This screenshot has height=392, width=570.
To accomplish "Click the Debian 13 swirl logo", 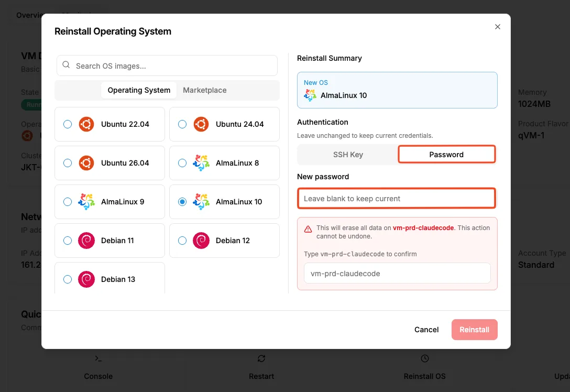I will 86,279.
